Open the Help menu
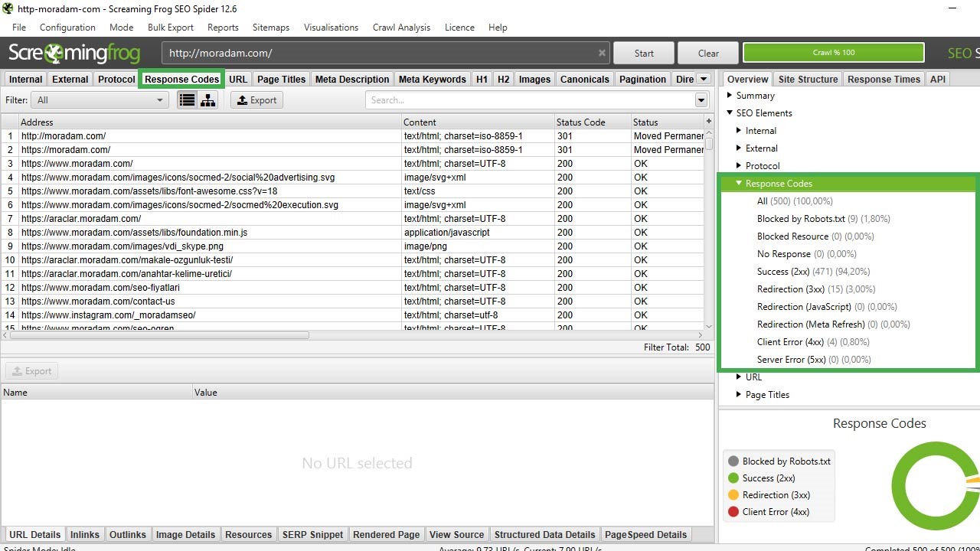 498,28
